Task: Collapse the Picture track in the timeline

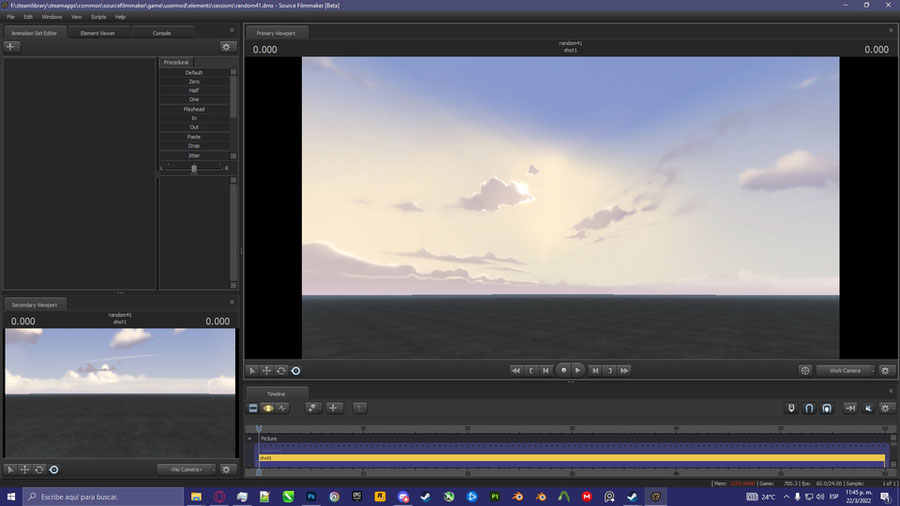Action: pos(250,438)
